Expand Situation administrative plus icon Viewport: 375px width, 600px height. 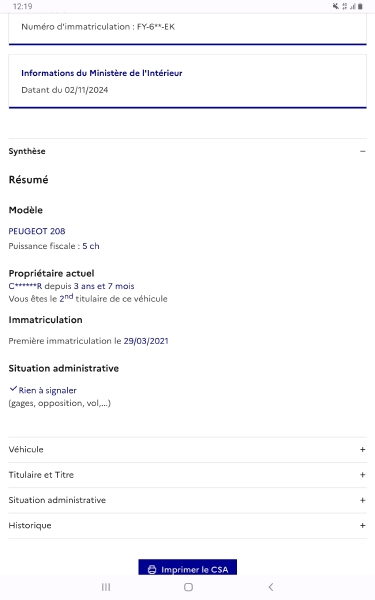click(x=362, y=500)
